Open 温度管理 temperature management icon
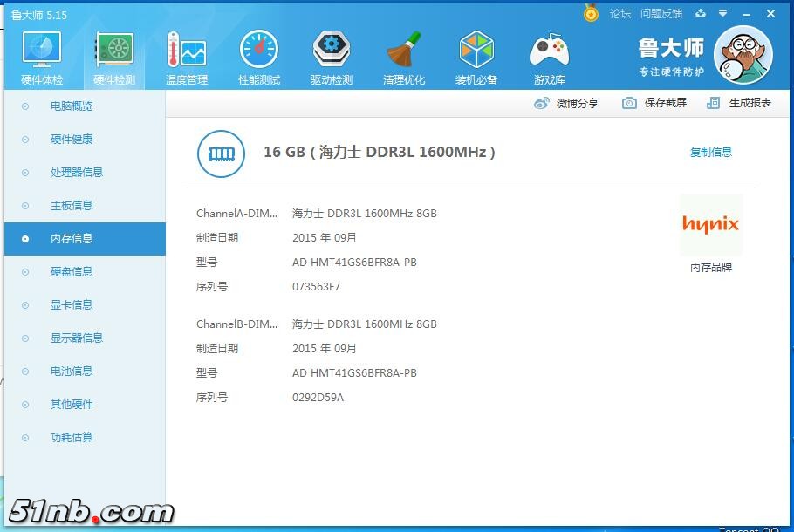This screenshot has width=794, height=532. click(186, 58)
